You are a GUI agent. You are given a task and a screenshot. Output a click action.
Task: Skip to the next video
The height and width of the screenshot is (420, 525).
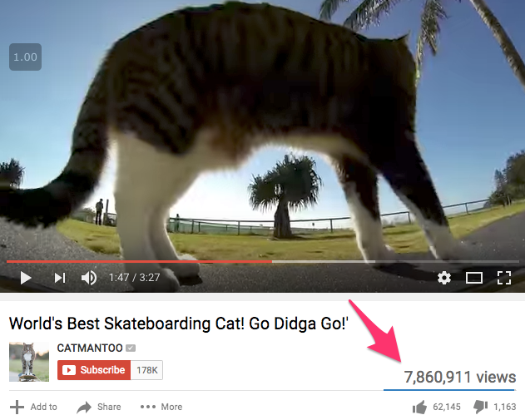tap(60, 278)
